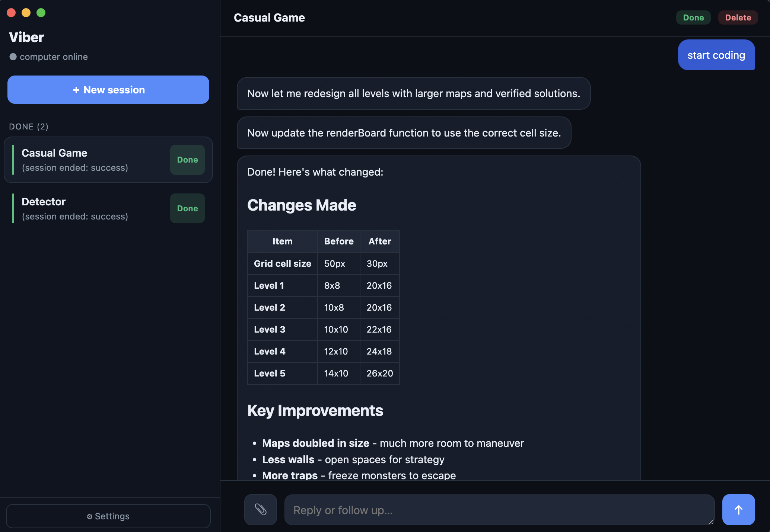Click the paperclip attach file icon
770x532 pixels.
pos(260,509)
